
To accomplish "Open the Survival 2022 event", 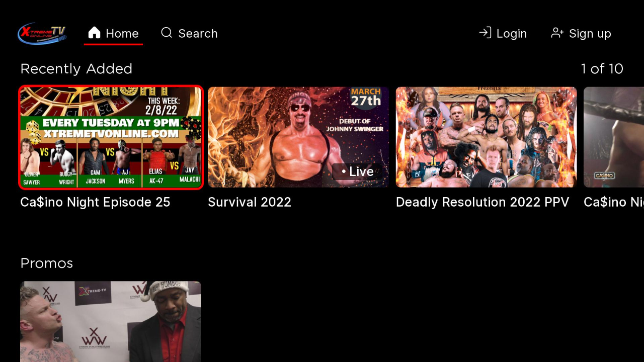I will click(298, 137).
